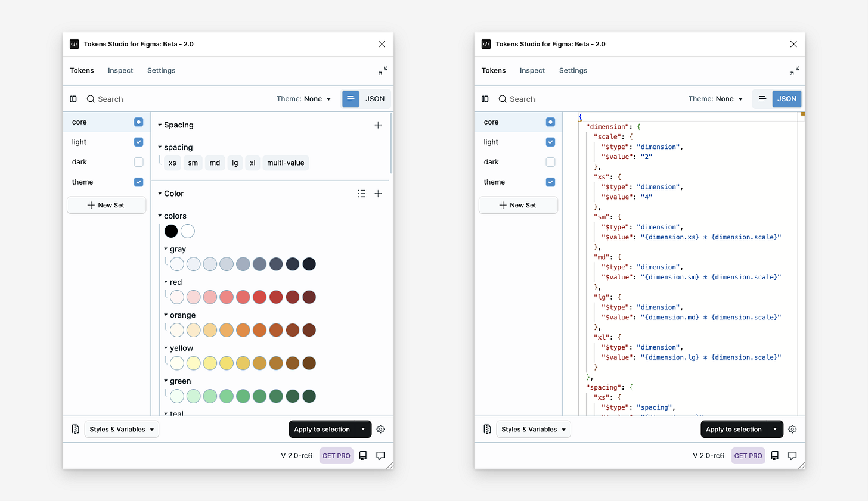Toggle core set checkbox in left window
868x501 pixels.
coord(138,122)
